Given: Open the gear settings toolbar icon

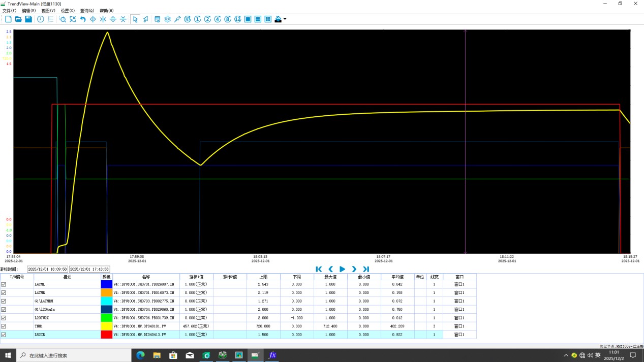Looking at the screenshot, I should tap(167, 19).
